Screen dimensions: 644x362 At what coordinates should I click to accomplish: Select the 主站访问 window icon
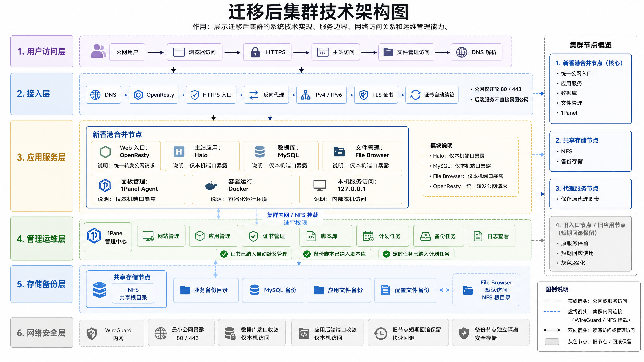point(323,52)
